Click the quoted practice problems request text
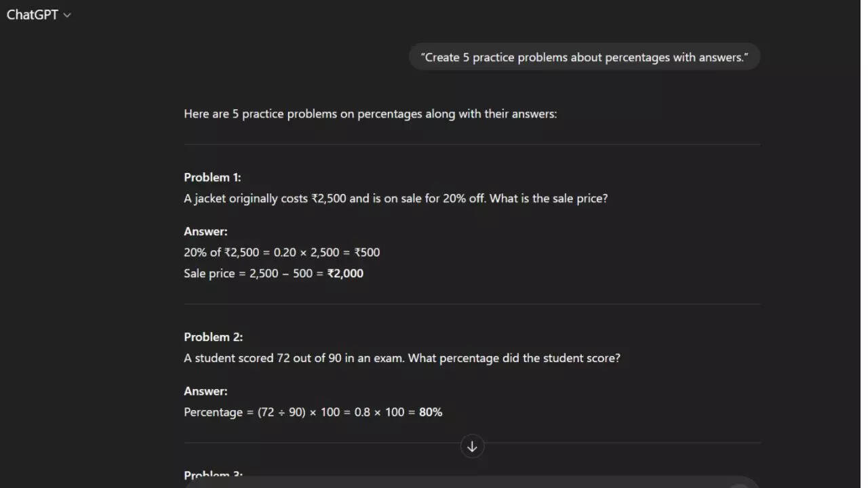Image resolution: width=868 pixels, height=488 pixels. pyautogui.click(x=584, y=57)
